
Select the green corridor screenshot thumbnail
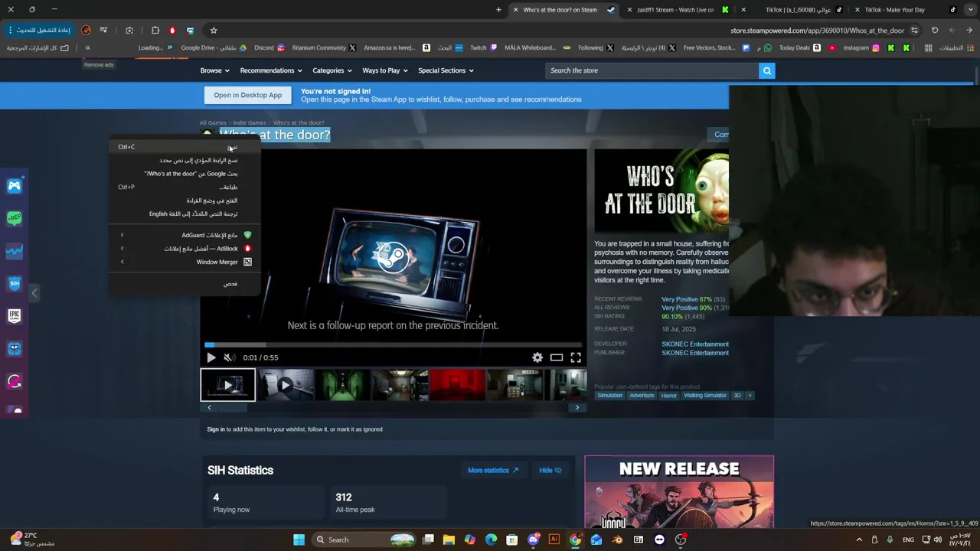[x=342, y=385]
